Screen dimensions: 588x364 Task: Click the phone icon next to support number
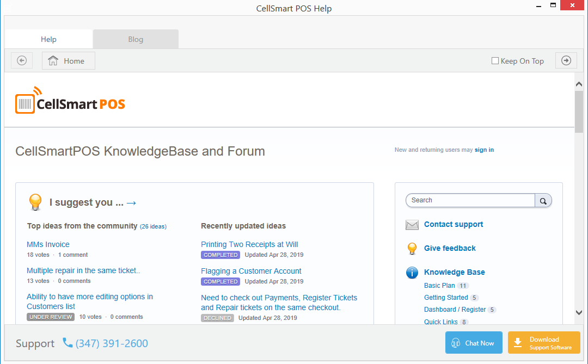click(68, 343)
